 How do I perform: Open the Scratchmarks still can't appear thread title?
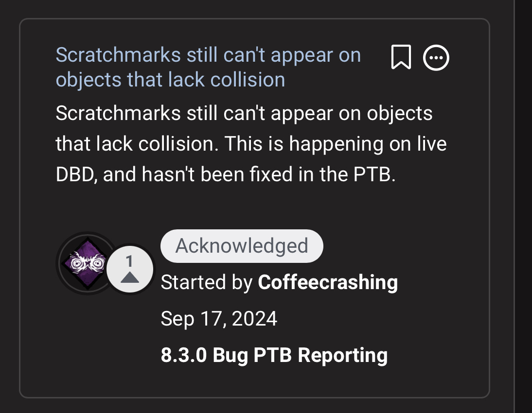208,67
